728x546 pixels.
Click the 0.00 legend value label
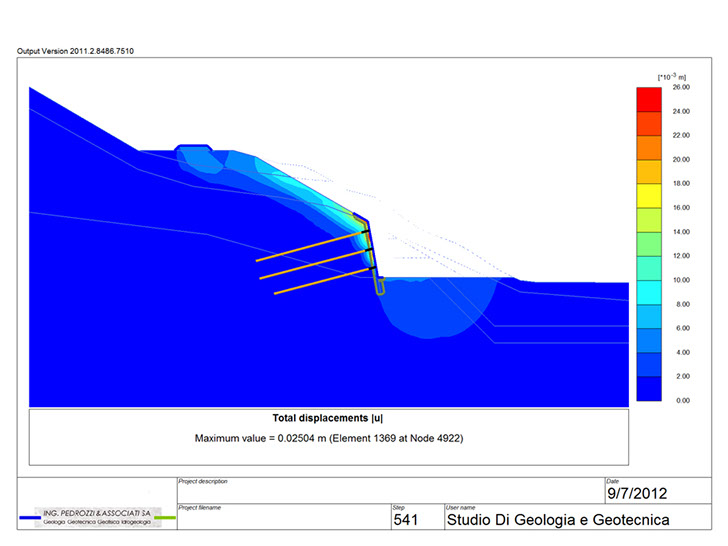point(681,400)
